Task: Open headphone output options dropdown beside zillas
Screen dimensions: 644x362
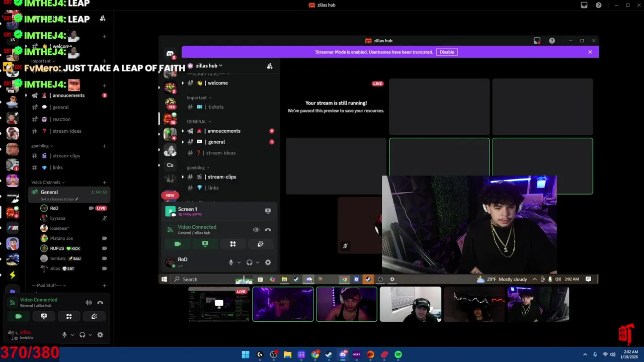Action: click(90, 335)
